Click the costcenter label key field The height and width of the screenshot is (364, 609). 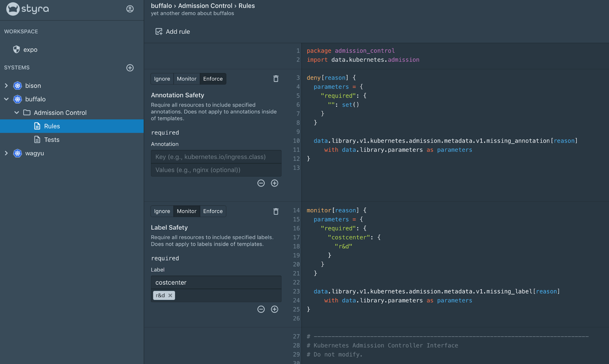216,282
